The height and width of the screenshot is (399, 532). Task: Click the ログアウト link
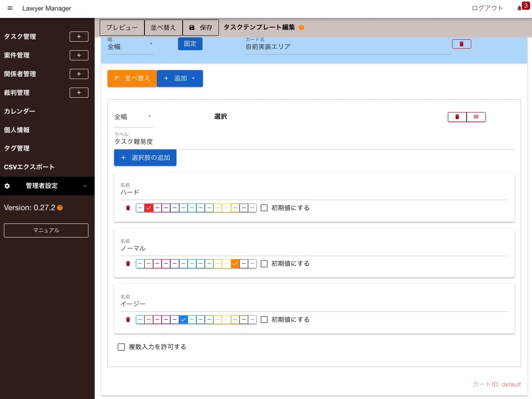point(487,8)
